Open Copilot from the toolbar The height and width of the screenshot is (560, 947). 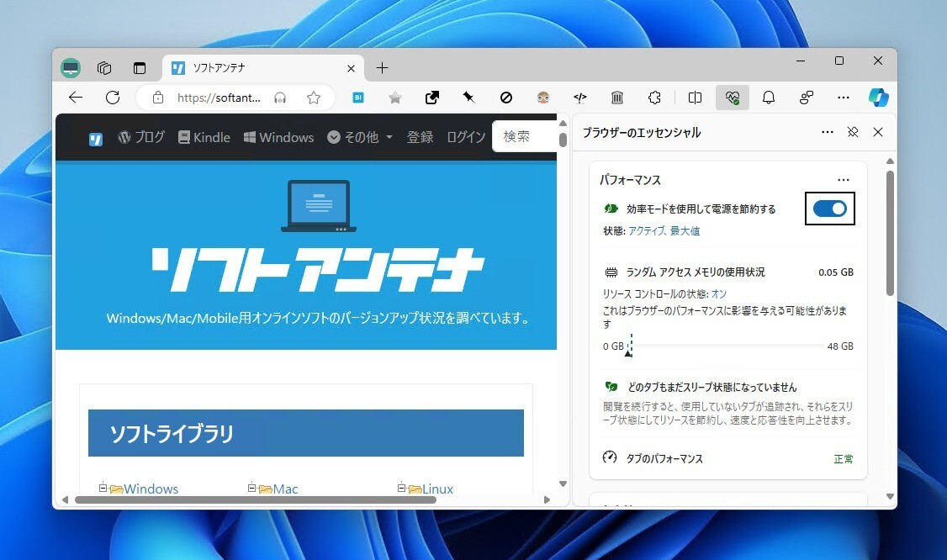coord(878,98)
